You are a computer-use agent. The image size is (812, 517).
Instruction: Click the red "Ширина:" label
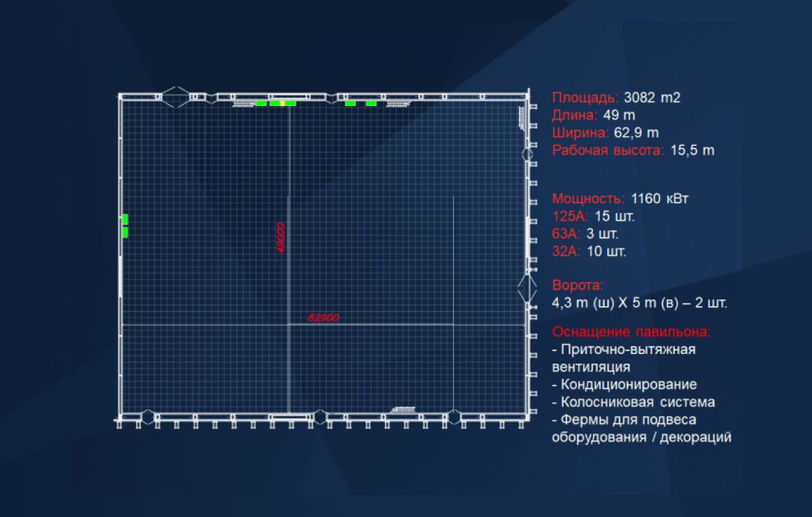580,133
